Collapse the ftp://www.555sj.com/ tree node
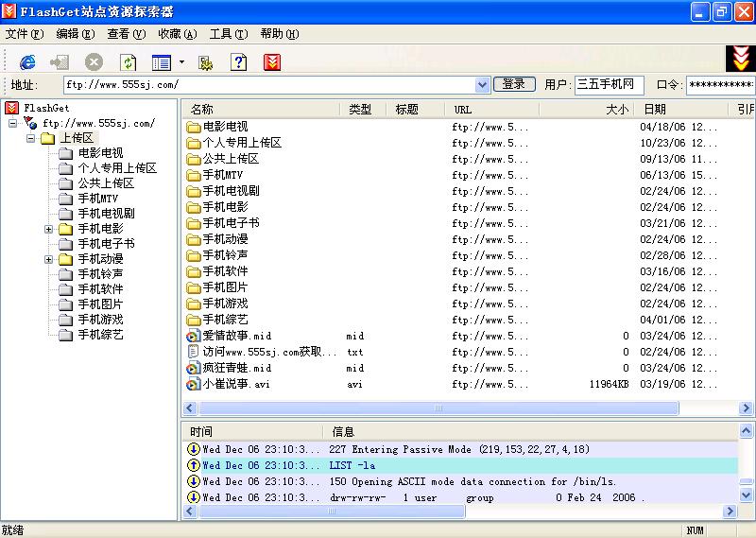 13,124
